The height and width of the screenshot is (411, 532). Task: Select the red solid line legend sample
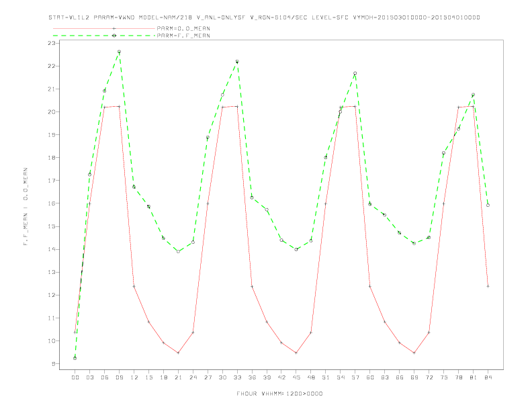click(104, 28)
